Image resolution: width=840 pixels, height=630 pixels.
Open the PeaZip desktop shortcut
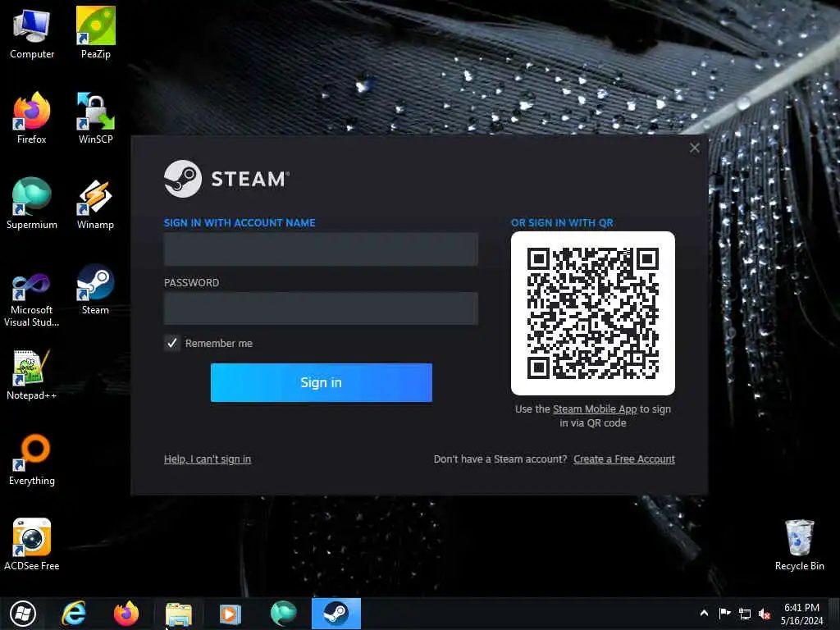coord(95,32)
